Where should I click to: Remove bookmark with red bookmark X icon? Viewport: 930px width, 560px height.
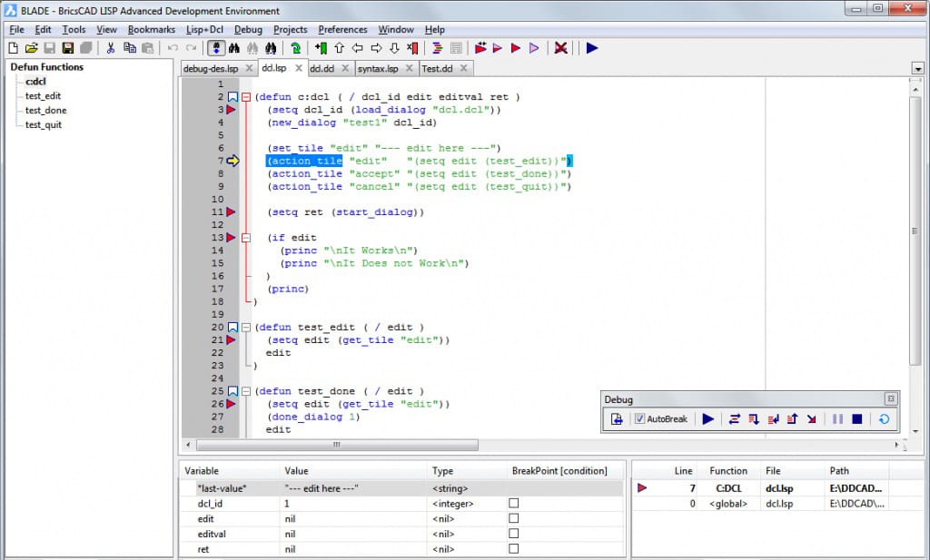pyautogui.click(x=413, y=48)
